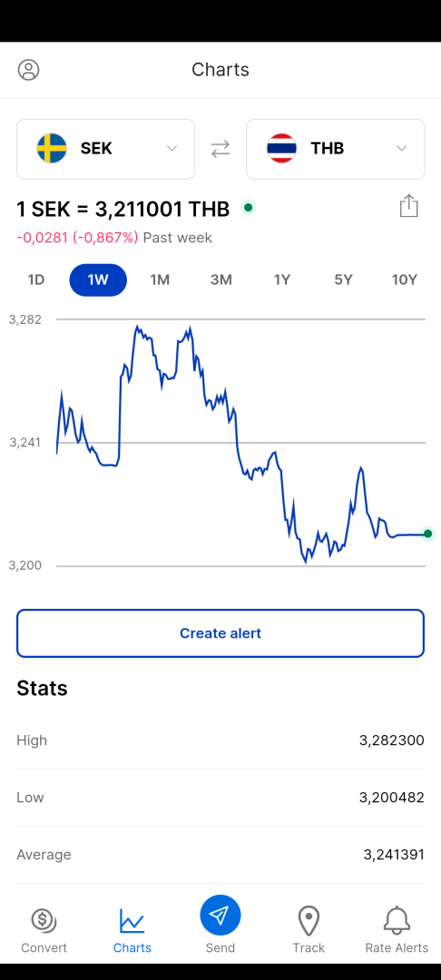Tap the share chart icon
Screen dimensions: 441x980
pos(408,206)
